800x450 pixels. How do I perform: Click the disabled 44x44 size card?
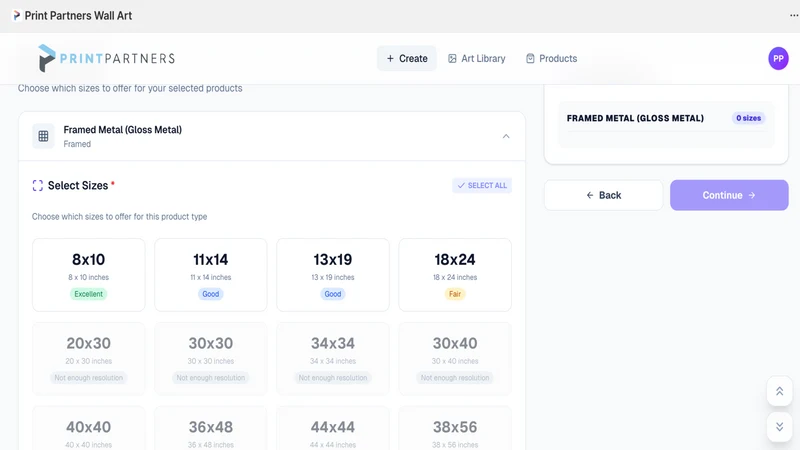(333, 428)
